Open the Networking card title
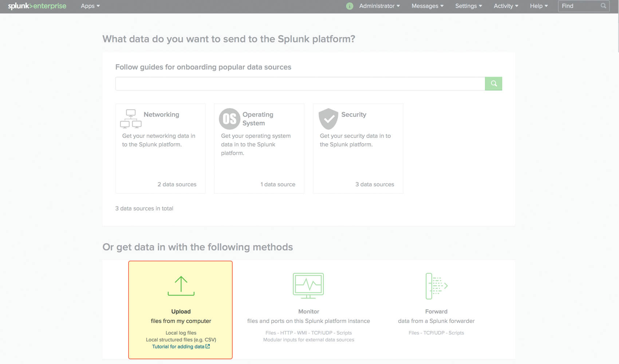 coord(161,114)
